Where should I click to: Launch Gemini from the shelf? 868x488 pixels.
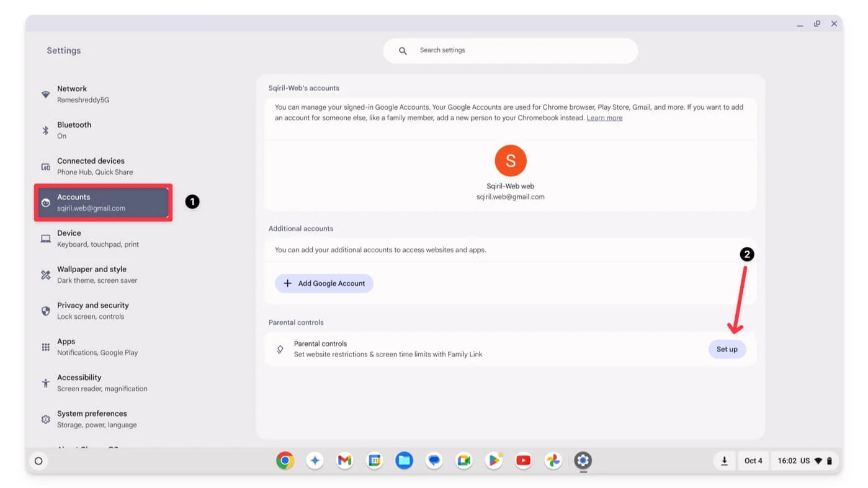[315, 461]
